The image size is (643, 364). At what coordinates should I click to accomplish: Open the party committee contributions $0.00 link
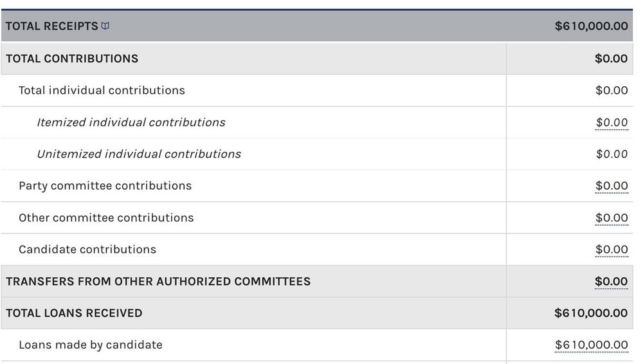(x=611, y=186)
